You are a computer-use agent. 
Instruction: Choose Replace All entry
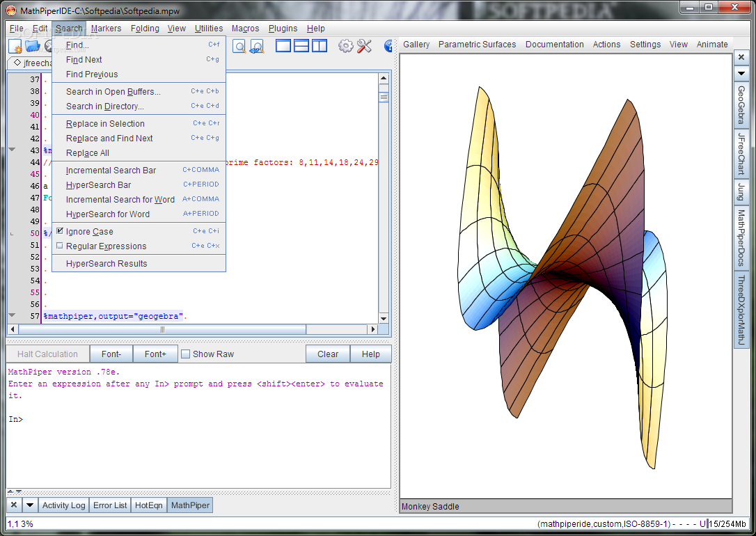click(139, 153)
